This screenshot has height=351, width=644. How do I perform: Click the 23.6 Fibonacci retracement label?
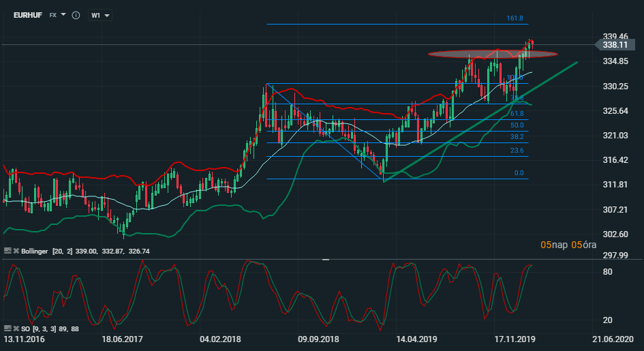(517, 151)
